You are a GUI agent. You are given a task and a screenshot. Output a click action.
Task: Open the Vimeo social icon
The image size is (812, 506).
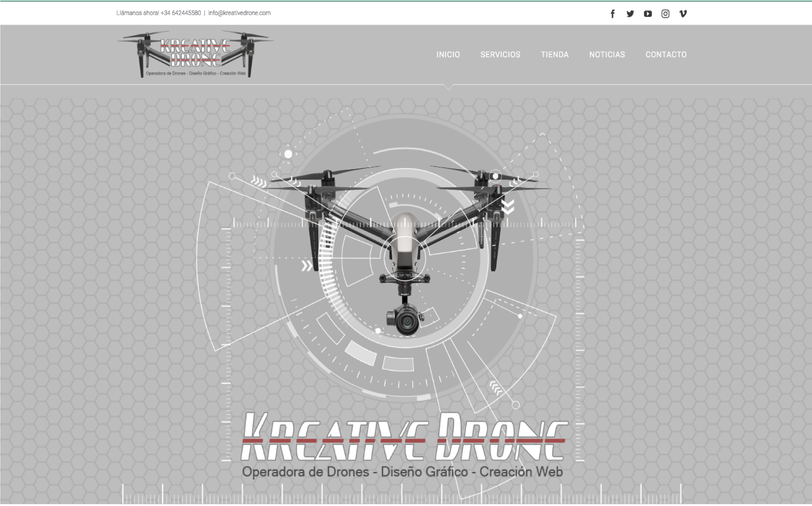tap(683, 14)
